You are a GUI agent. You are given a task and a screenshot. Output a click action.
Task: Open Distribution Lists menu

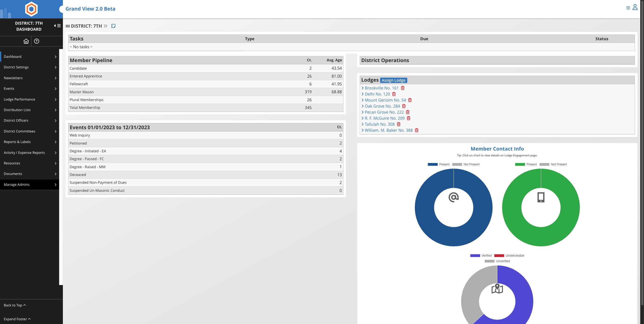click(29, 110)
